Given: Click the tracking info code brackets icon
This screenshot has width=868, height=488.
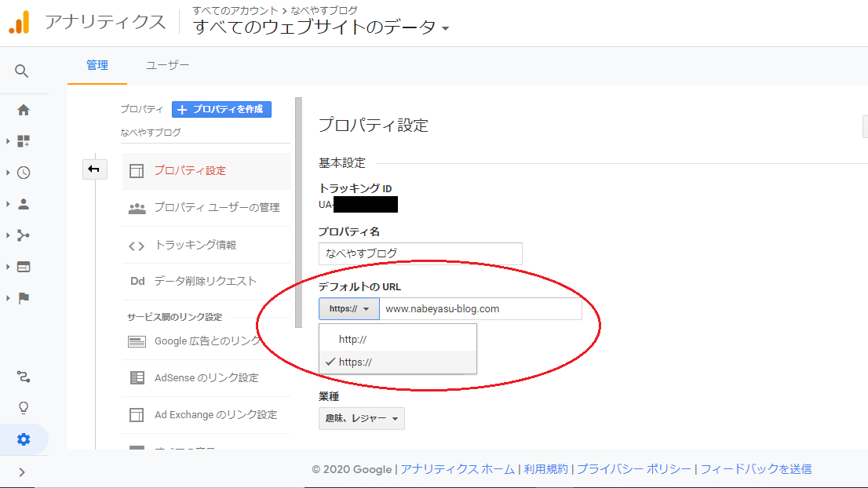Looking at the screenshot, I should pos(137,246).
